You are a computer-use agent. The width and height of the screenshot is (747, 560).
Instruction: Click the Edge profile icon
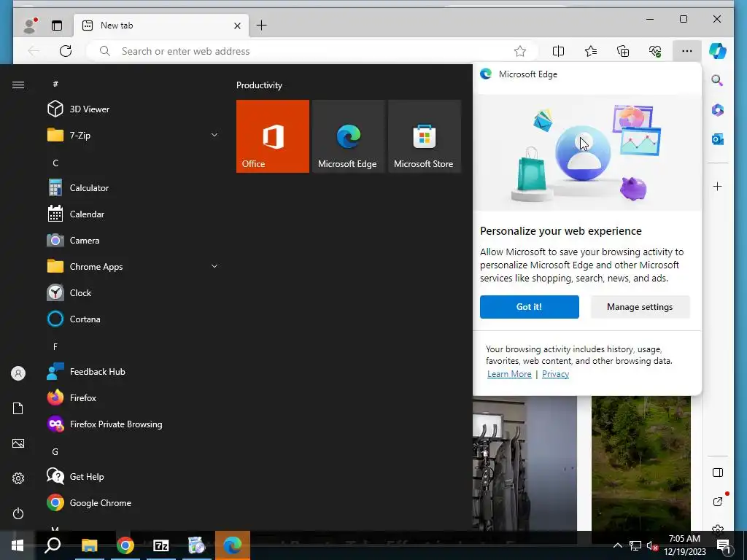pyautogui.click(x=30, y=26)
